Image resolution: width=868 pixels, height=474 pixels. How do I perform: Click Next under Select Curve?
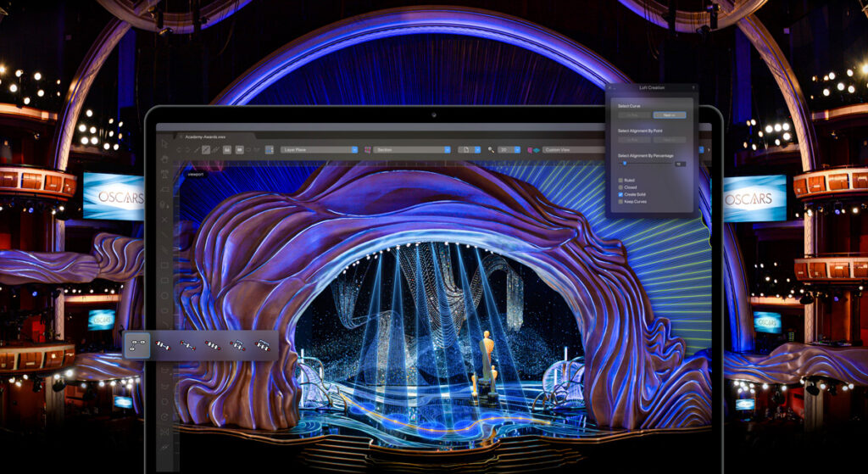click(x=670, y=114)
